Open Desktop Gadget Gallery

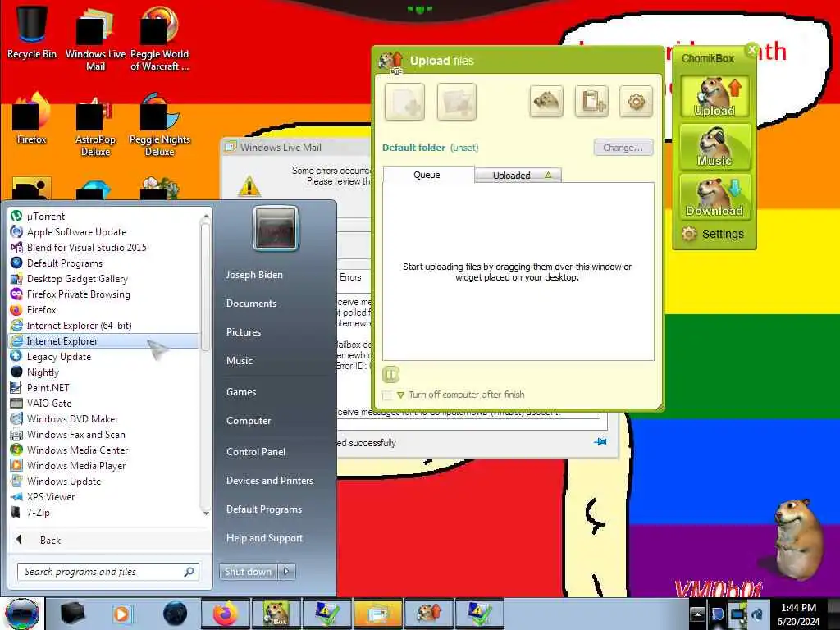point(104,279)
